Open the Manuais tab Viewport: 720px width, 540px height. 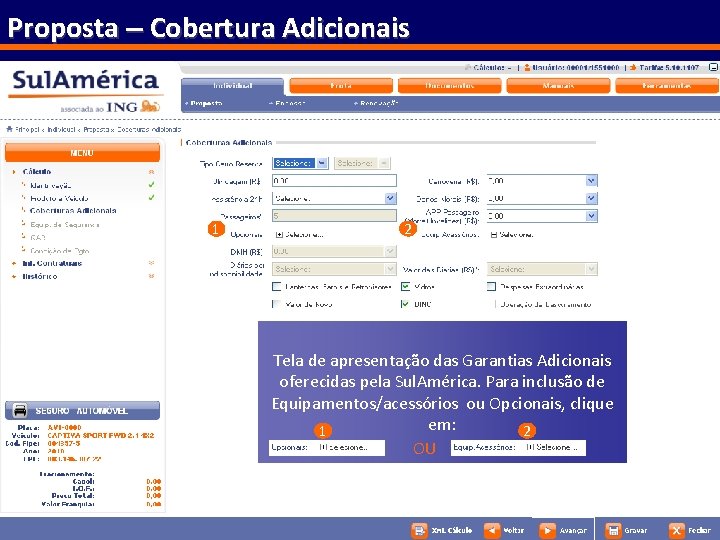click(x=558, y=86)
